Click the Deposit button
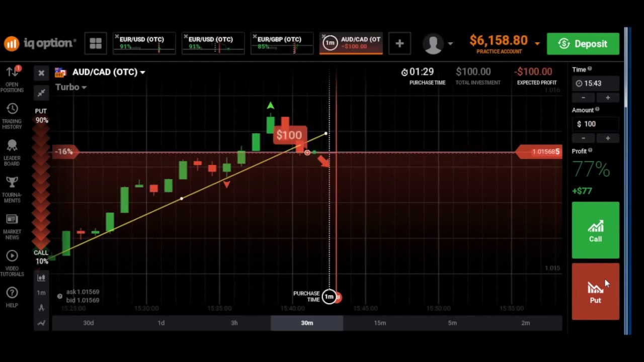Screen dimensions: 644x362 (583, 44)
